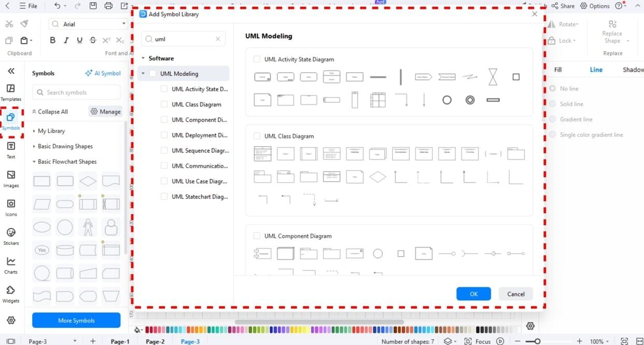Image resolution: width=644 pixels, height=345 pixels.
Task: Click Collapse All in Symbols panel
Action: coord(50,112)
